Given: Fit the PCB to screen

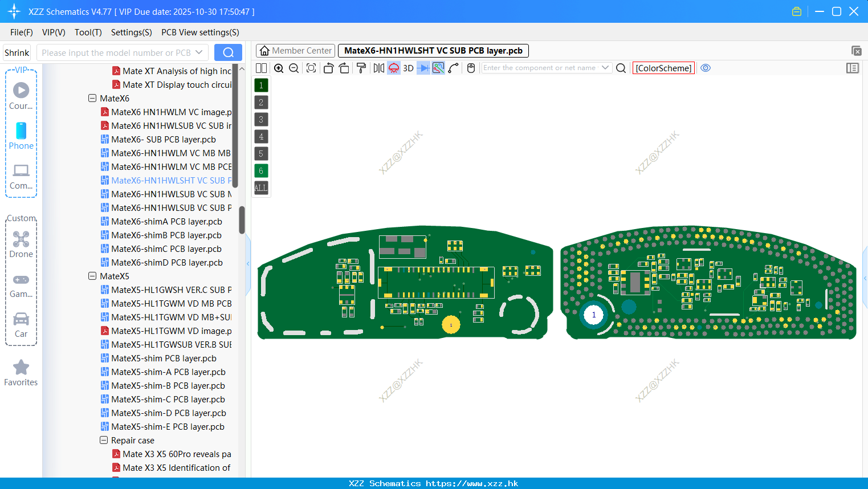Looking at the screenshot, I should [311, 68].
